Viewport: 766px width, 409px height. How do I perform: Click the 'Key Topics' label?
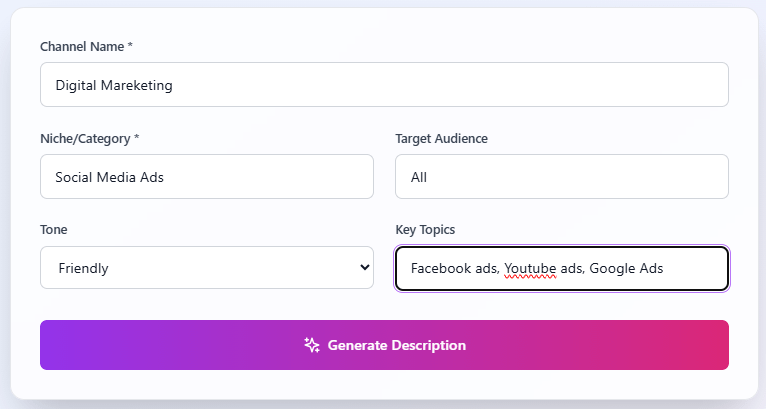point(425,229)
